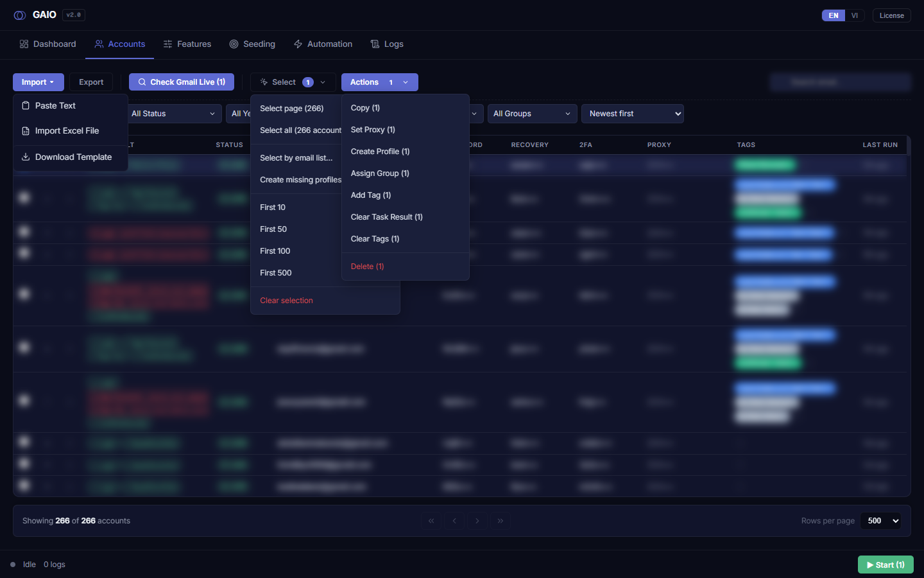Click the GAIO logo icon
This screenshot has width=924, height=578.
coord(20,15)
